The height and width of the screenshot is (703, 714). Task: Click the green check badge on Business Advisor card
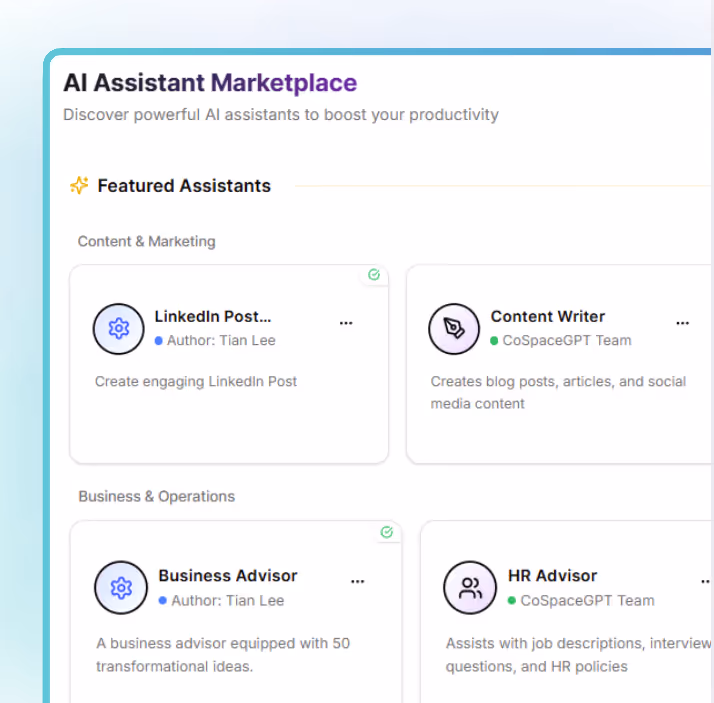pos(387,532)
